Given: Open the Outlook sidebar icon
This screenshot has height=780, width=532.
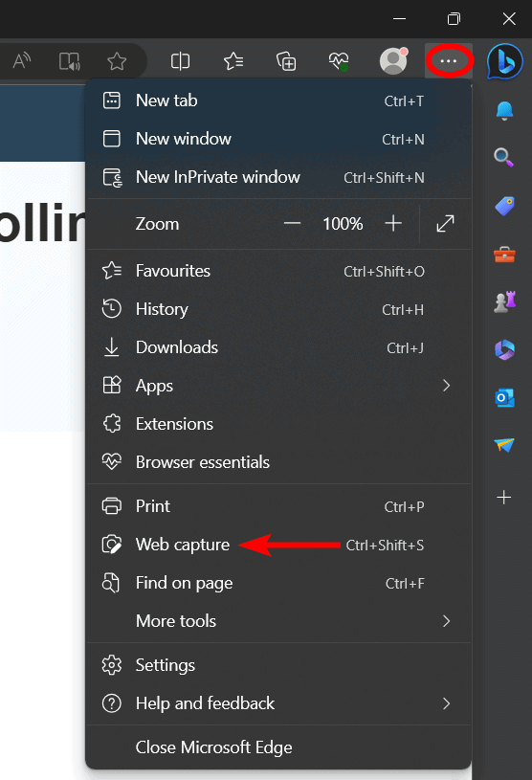Looking at the screenshot, I should click(x=504, y=398).
